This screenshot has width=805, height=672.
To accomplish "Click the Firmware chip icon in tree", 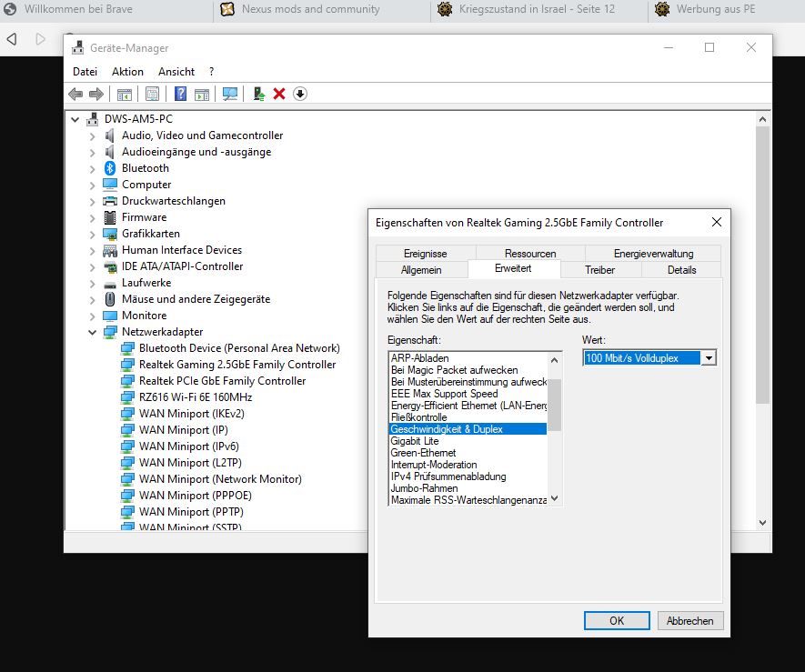I will point(110,217).
